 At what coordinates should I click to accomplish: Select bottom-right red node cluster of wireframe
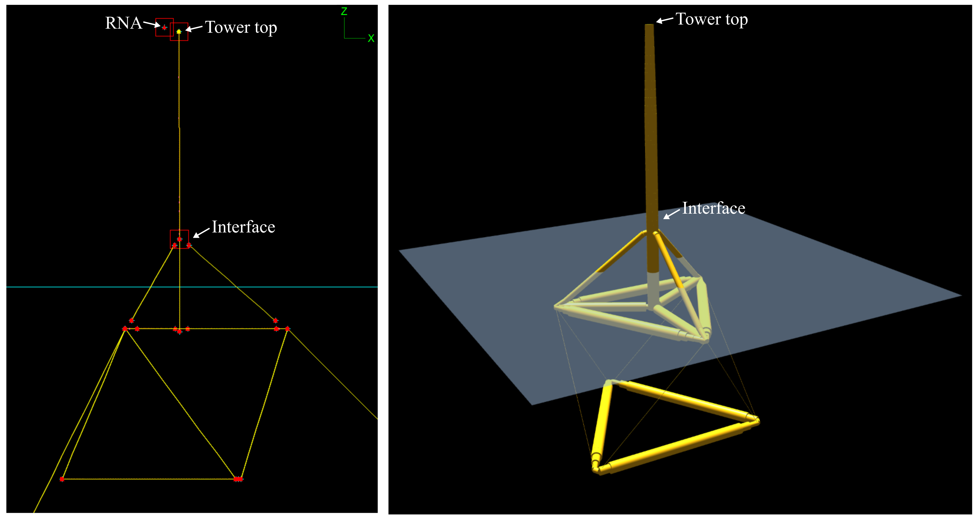click(x=238, y=479)
